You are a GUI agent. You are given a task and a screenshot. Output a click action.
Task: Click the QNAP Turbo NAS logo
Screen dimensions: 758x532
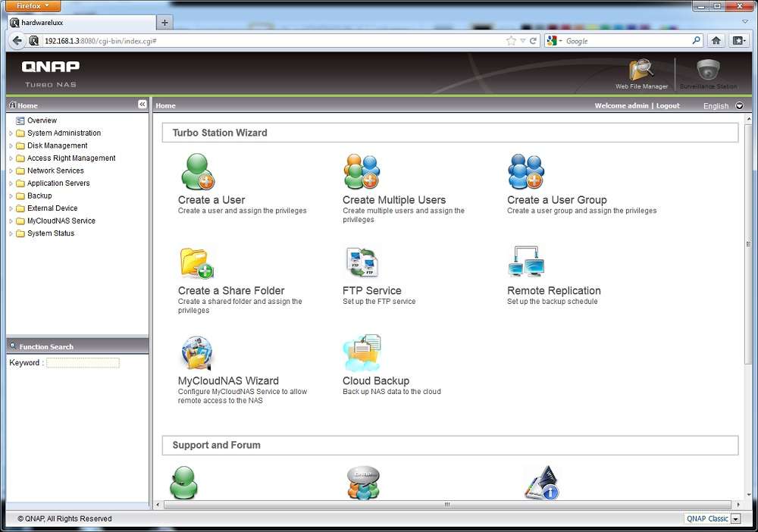[x=51, y=74]
